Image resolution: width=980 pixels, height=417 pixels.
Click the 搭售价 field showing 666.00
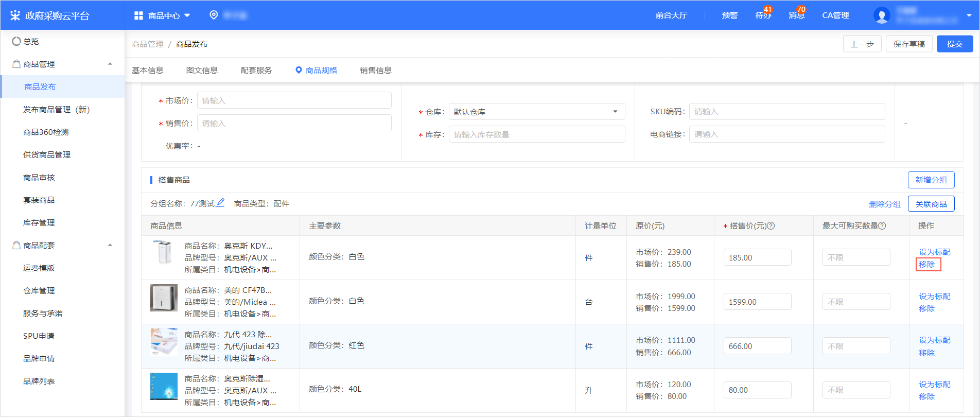(x=757, y=346)
